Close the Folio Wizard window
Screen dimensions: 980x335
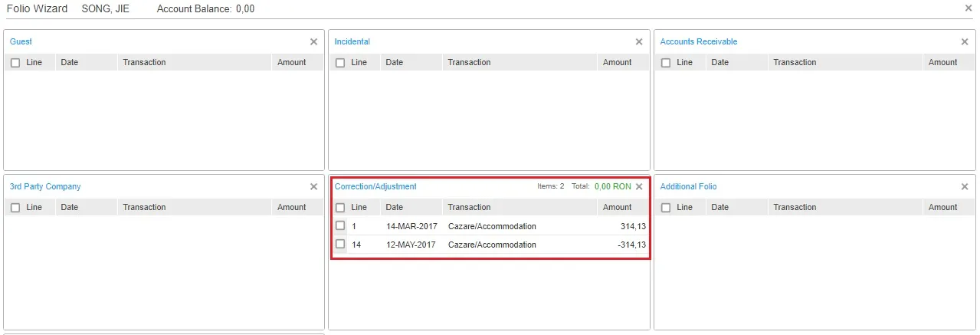point(969,8)
